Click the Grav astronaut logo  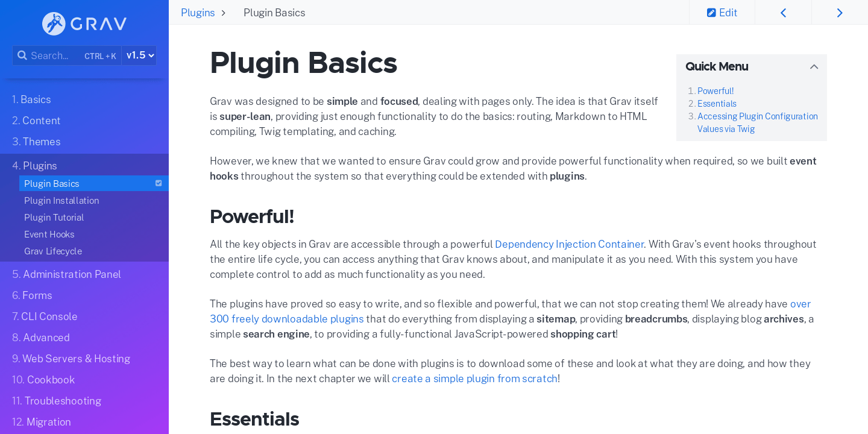click(53, 23)
